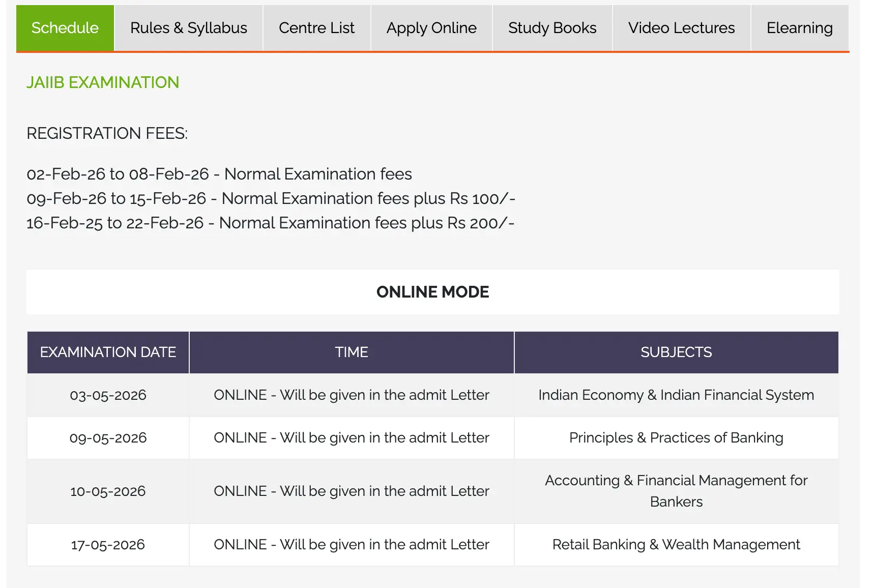Click the fees plus Rs 200/- line
Image resolution: width=874 pixels, height=588 pixels.
click(x=270, y=223)
